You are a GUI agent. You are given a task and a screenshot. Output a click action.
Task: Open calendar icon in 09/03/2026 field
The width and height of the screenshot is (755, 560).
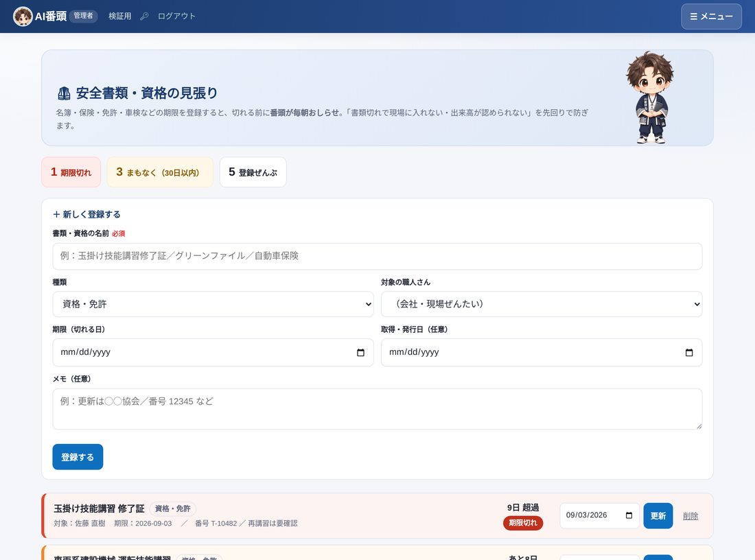click(629, 515)
